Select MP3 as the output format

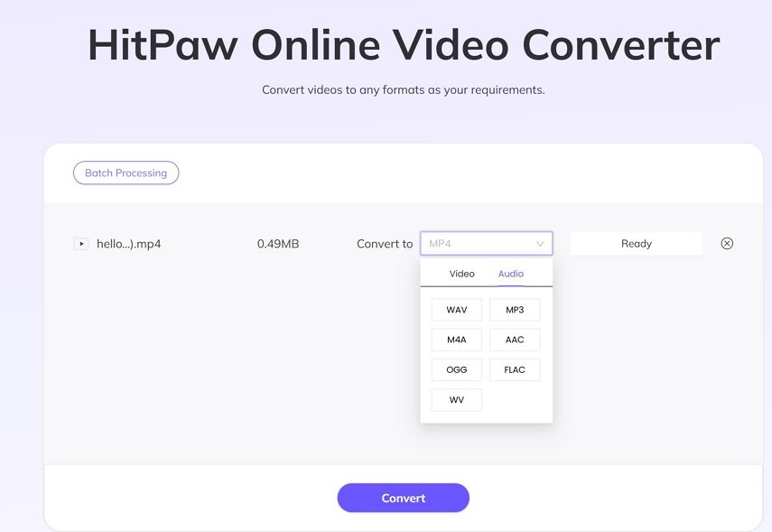coord(515,309)
